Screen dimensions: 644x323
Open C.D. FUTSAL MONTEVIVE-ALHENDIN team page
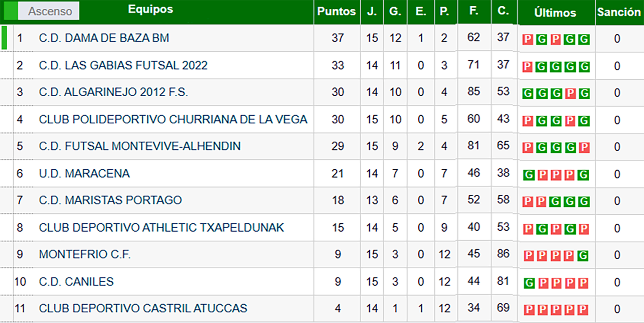pyautogui.click(x=140, y=146)
